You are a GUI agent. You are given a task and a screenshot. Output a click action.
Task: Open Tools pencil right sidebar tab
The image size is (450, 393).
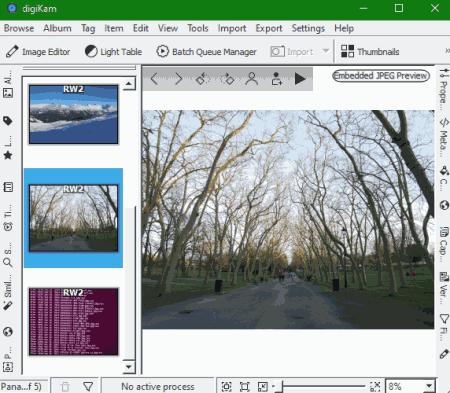pos(444,354)
